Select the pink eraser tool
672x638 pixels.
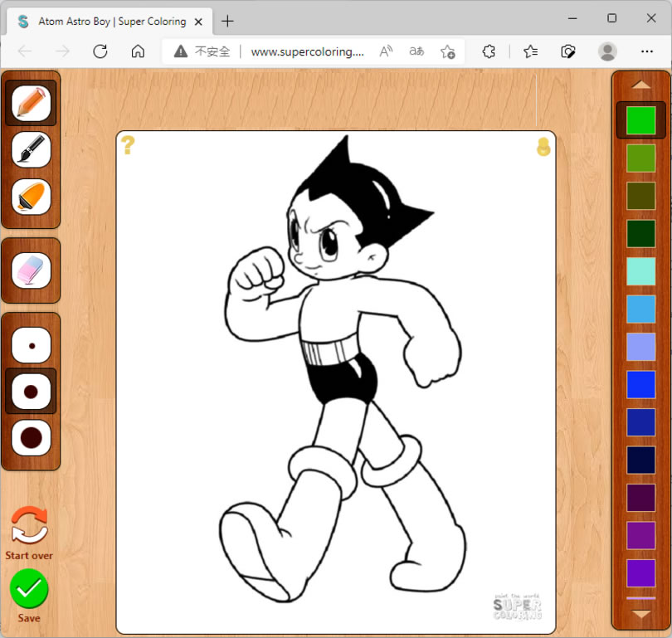pyautogui.click(x=31, y=270)
